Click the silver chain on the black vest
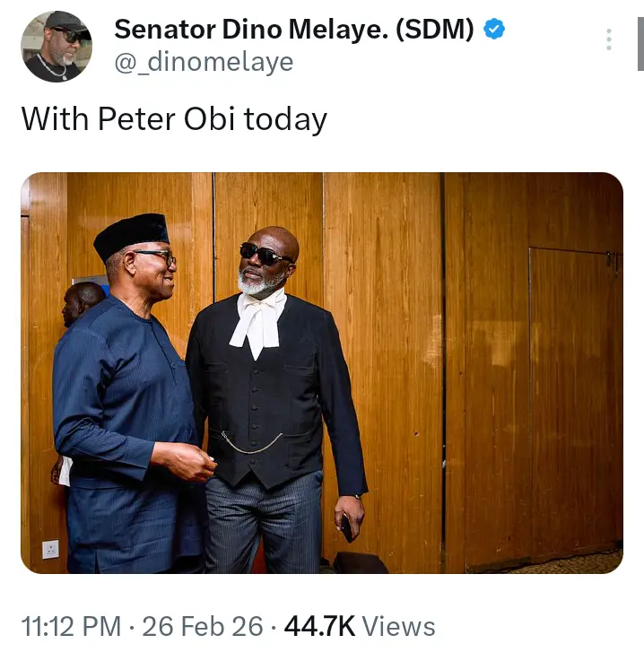This screenshot has width=644, height=661. (x=252, y=443)
